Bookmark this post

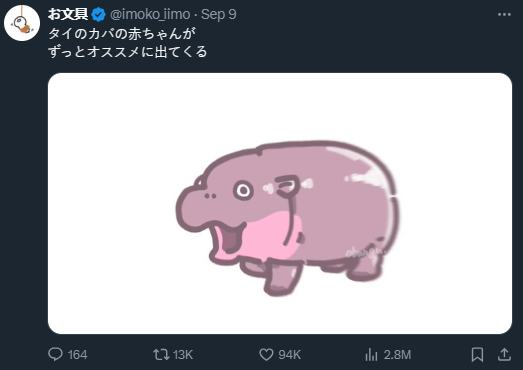pos(477,354)
